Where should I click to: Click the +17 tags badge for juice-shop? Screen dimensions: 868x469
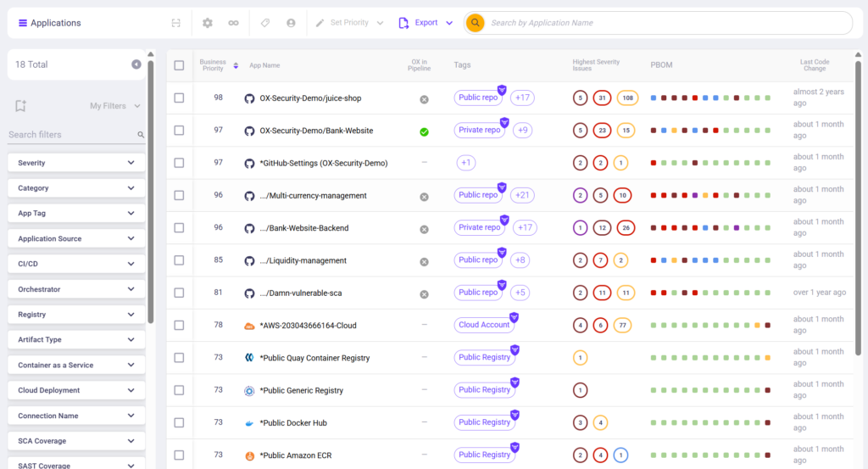coord(522,98)
